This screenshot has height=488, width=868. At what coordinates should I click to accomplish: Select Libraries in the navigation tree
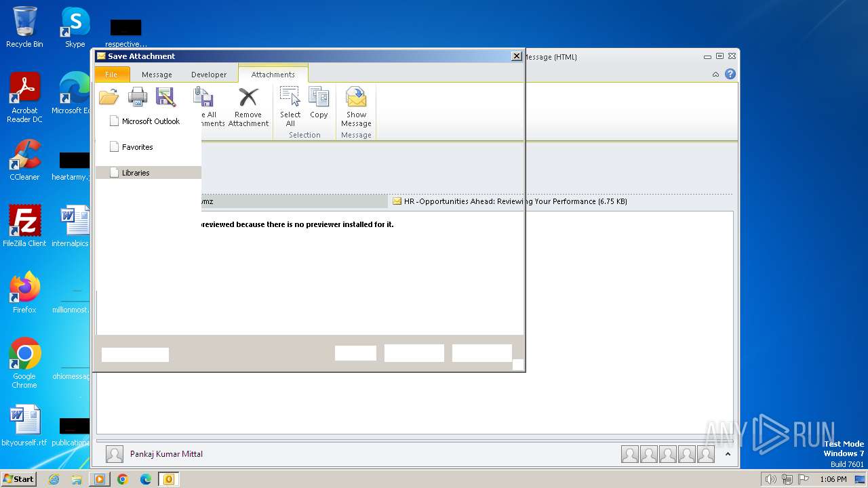149,173
